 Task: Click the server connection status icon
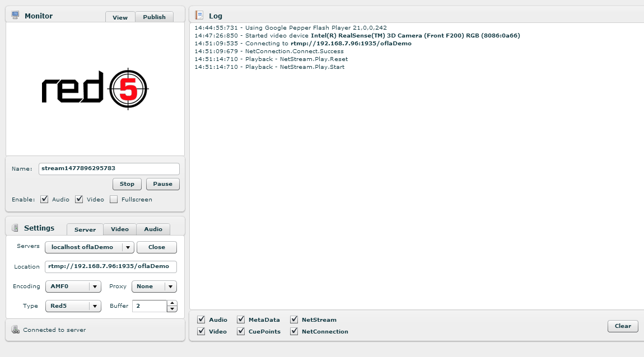[x=16, y=330]
